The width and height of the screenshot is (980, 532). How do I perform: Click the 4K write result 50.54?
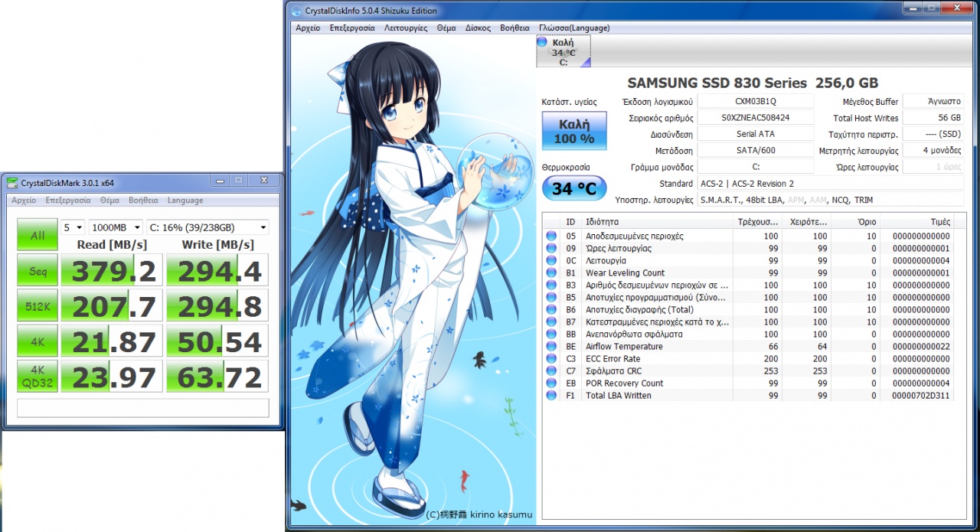coord(218,341)
